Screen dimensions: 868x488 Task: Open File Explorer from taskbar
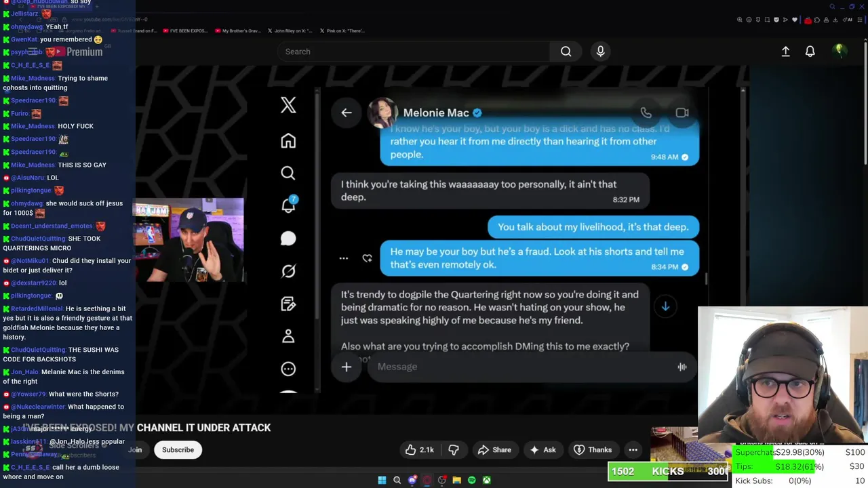(457, 480)
